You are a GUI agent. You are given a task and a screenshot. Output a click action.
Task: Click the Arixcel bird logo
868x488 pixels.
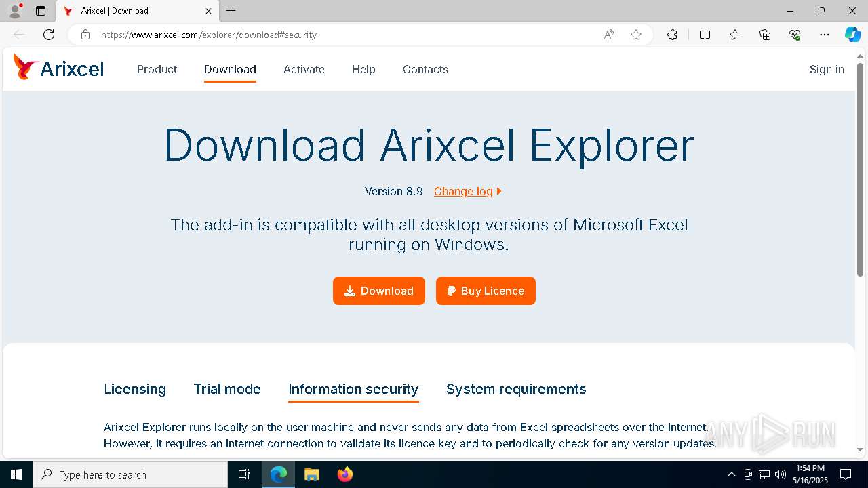click(26, 68)
